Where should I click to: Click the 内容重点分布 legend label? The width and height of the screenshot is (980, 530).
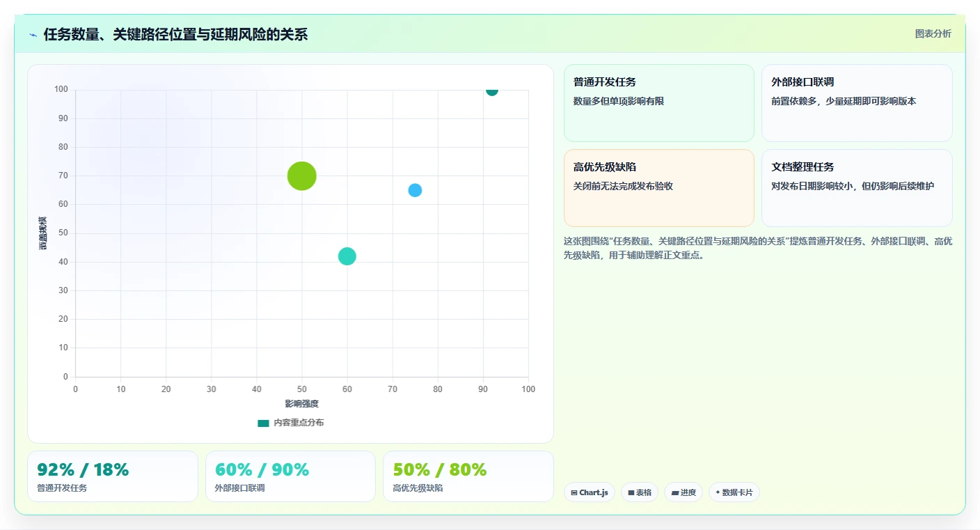pos(299,423)
